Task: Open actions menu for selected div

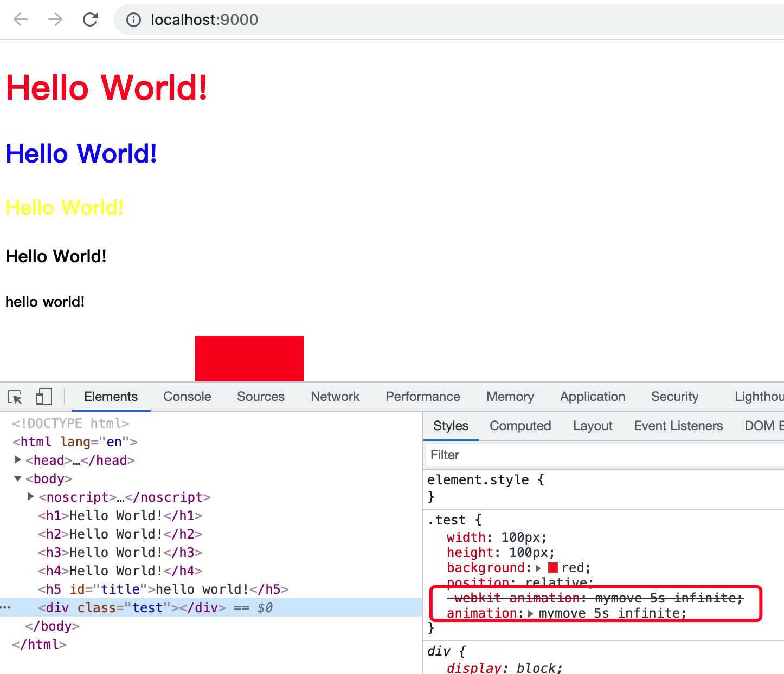Action: pyautogui.click(x=5, y=607)
